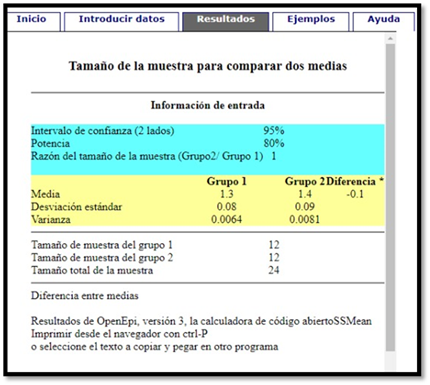
Task: Click the 'Resultados de OpenEpi, versión 3' line
Action: (x=201, y=321)
